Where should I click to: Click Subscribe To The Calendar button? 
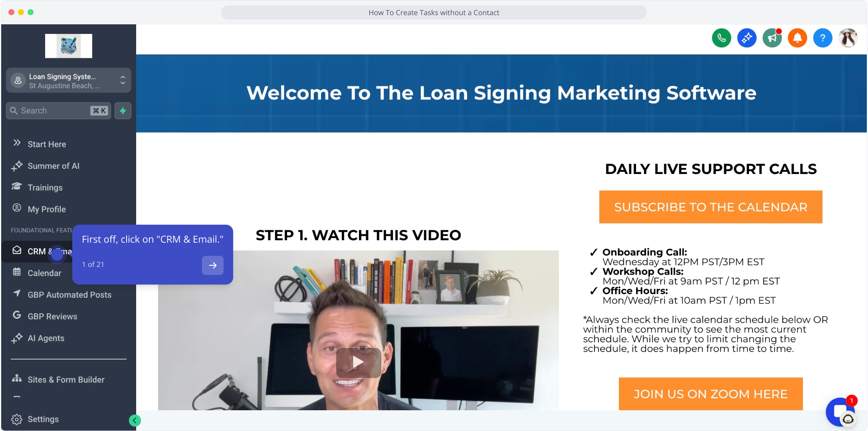(711, 207)
